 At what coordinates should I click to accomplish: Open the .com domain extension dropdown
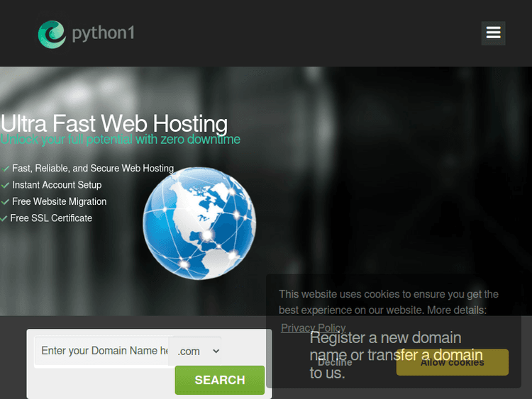tap(195, 352)
